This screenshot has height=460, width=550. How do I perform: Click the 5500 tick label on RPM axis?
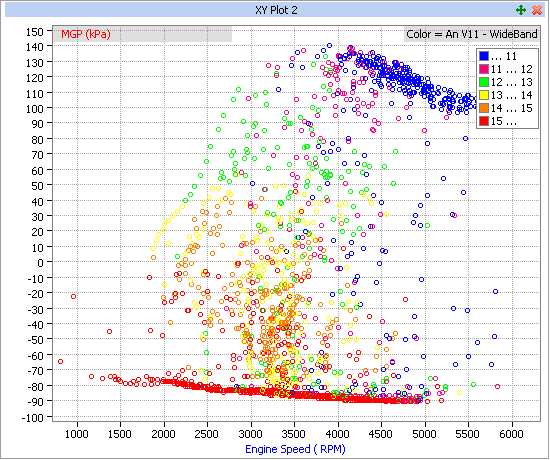pos(468,434)
